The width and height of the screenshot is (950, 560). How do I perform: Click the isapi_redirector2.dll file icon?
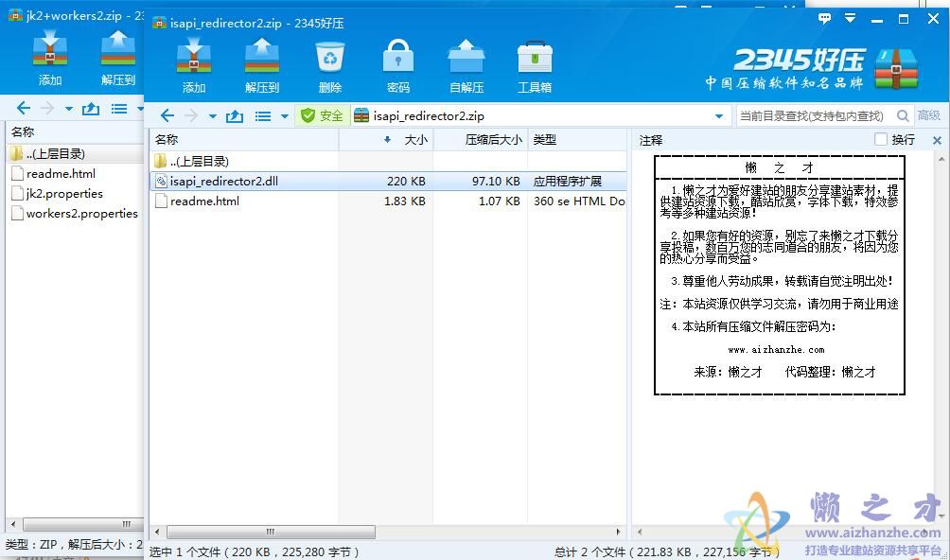tap(161, 181)
